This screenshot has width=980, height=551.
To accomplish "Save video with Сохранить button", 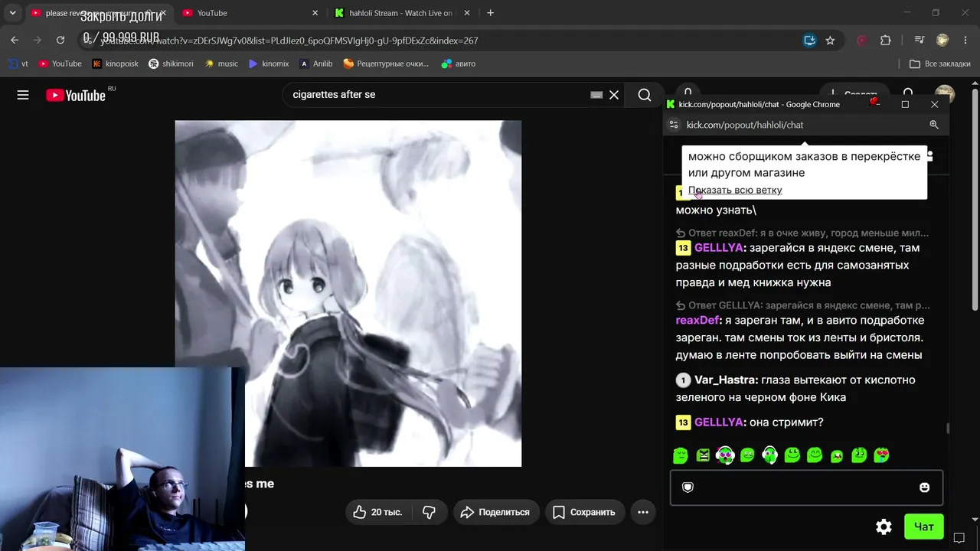I will click(x=585, y=512).
